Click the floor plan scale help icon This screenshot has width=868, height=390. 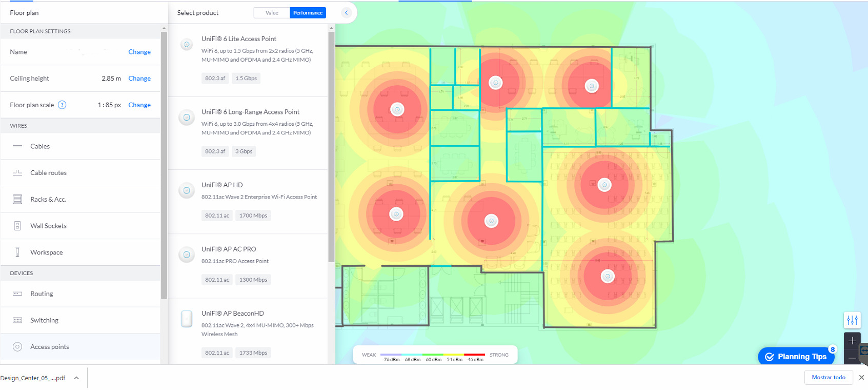(62, 105)
